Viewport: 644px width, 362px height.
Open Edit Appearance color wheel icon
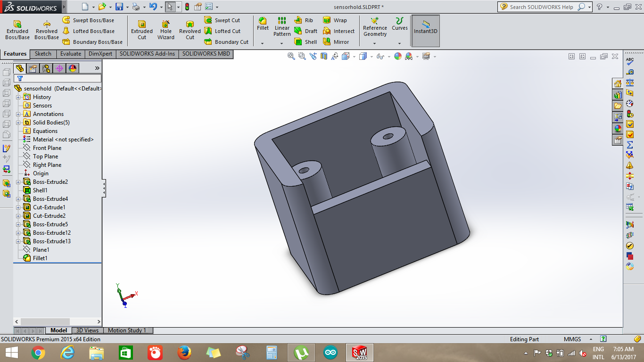coord(398,56)
